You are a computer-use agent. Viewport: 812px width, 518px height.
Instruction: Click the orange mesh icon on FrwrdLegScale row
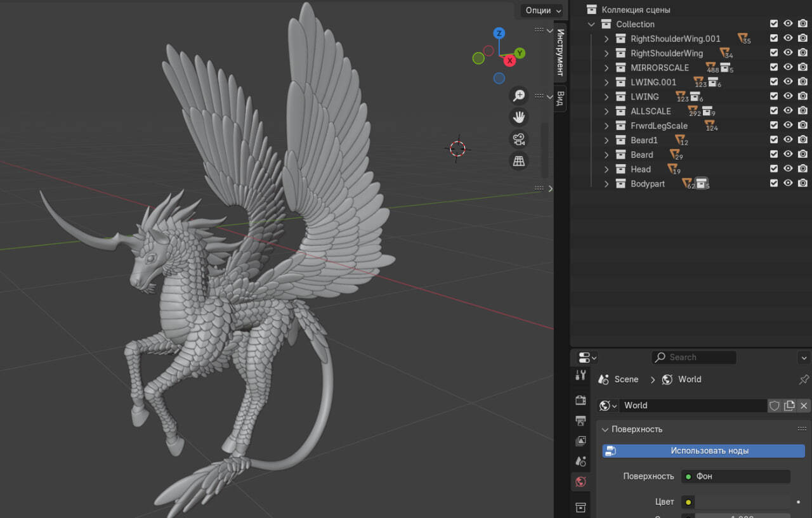point(709,125)
